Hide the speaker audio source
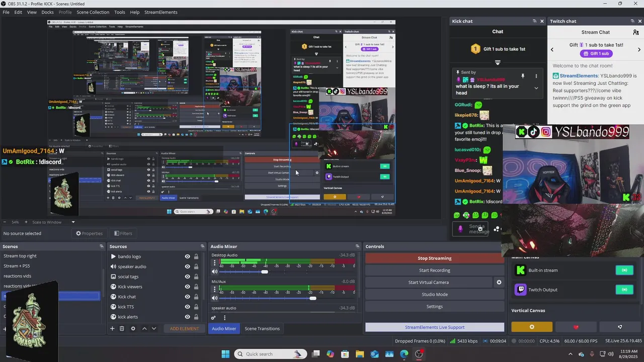 click(187, 266)
